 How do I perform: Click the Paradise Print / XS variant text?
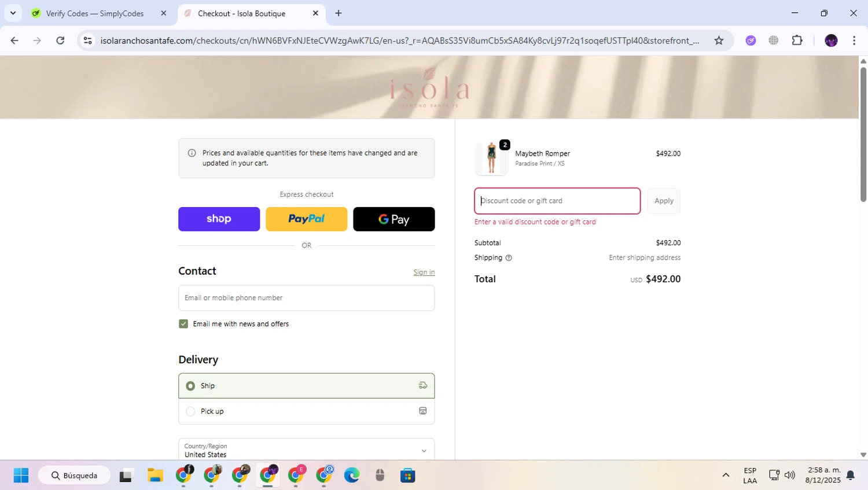coord(540,164)
